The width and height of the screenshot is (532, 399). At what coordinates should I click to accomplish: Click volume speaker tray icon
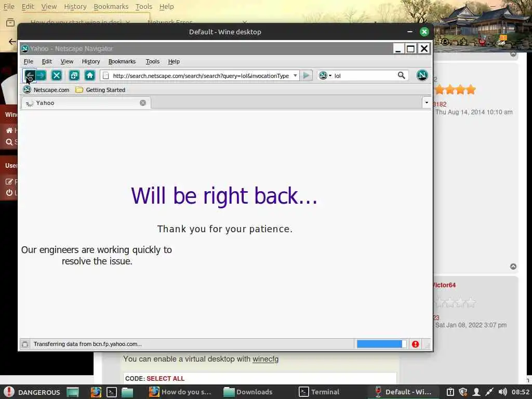[x=502, y=392]
